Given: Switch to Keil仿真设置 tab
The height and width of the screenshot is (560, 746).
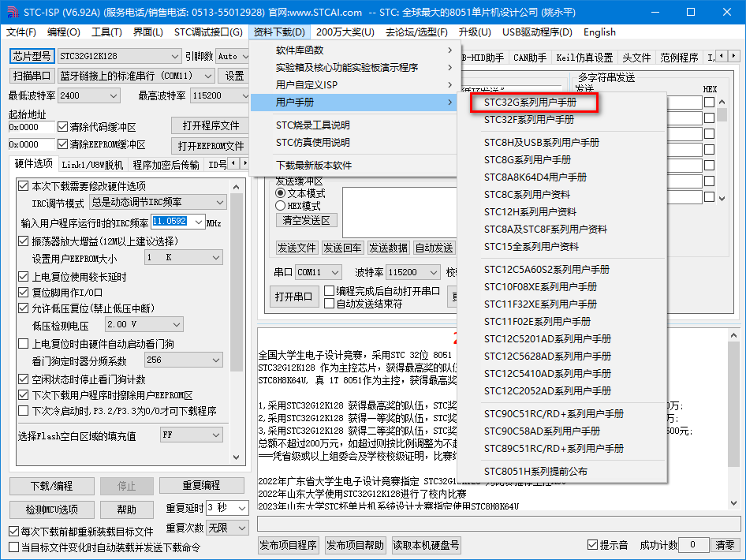Looking at the screenshot, I should pyautogui.click(x=584, y=58).
